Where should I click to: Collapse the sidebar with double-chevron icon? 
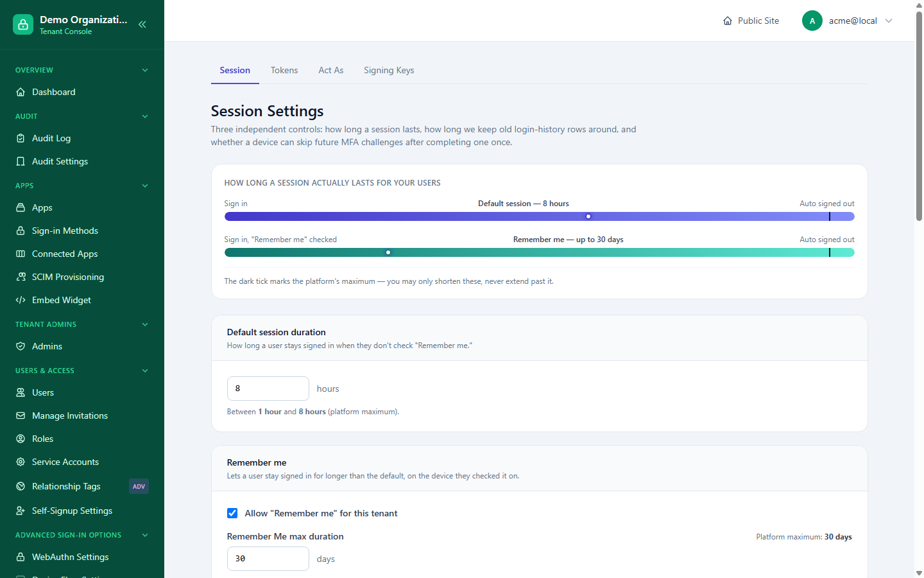coord(142,24)
